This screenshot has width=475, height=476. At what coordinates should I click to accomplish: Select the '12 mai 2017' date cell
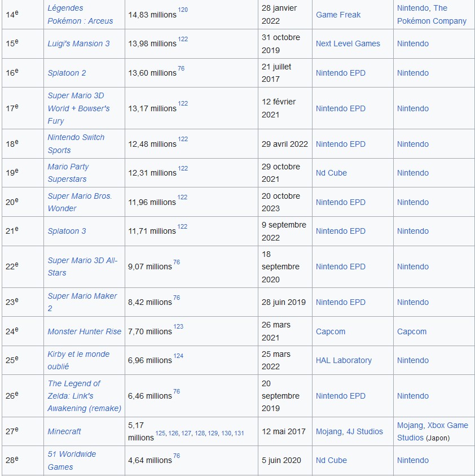(284, 431)
